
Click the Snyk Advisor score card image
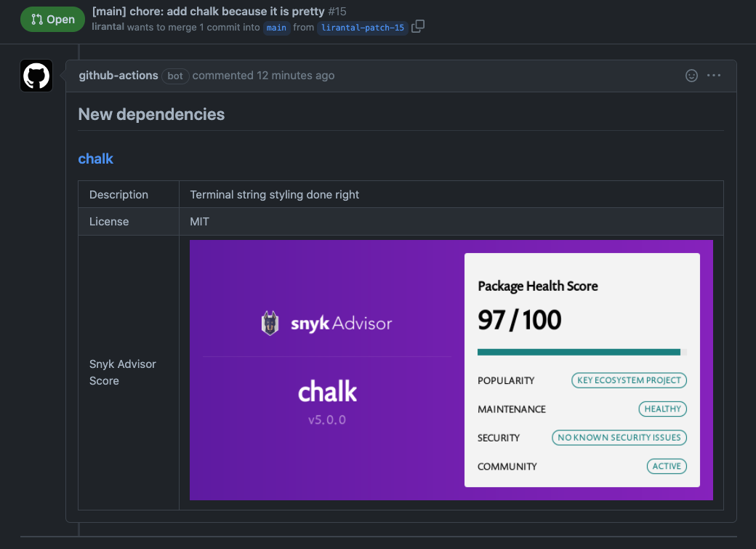pos(451,370)
